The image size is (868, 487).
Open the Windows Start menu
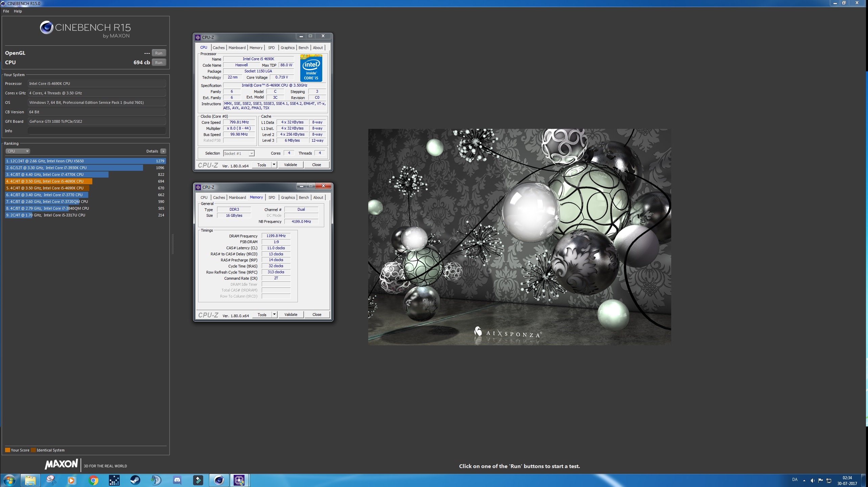9,480
